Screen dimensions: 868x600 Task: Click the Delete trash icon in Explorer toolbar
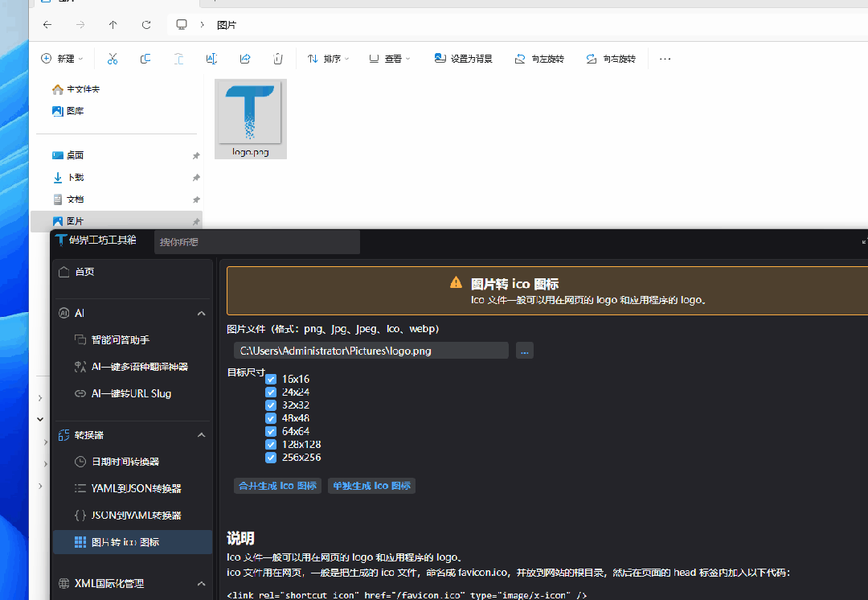point(278,59)
